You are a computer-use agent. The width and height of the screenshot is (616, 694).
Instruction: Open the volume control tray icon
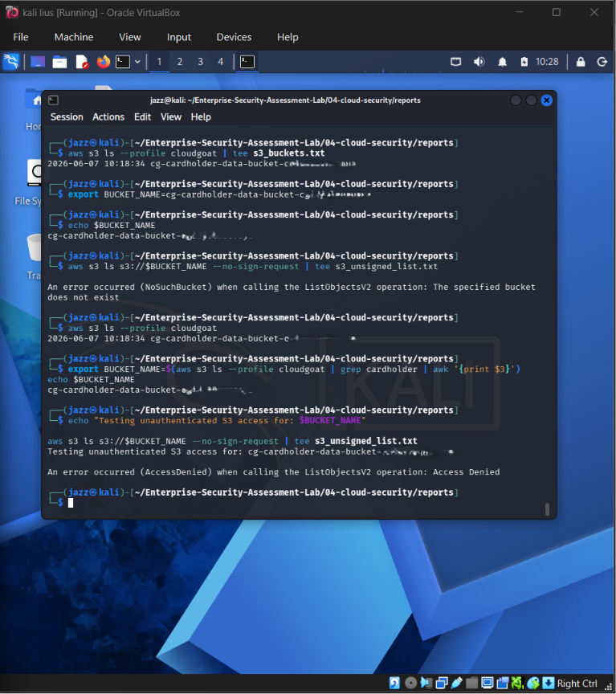click(479, 62)
